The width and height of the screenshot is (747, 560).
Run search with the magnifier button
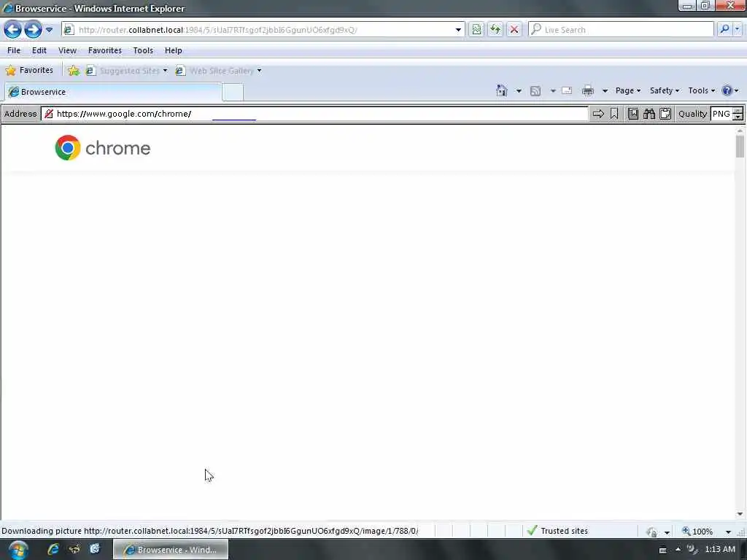coord(724,29)
